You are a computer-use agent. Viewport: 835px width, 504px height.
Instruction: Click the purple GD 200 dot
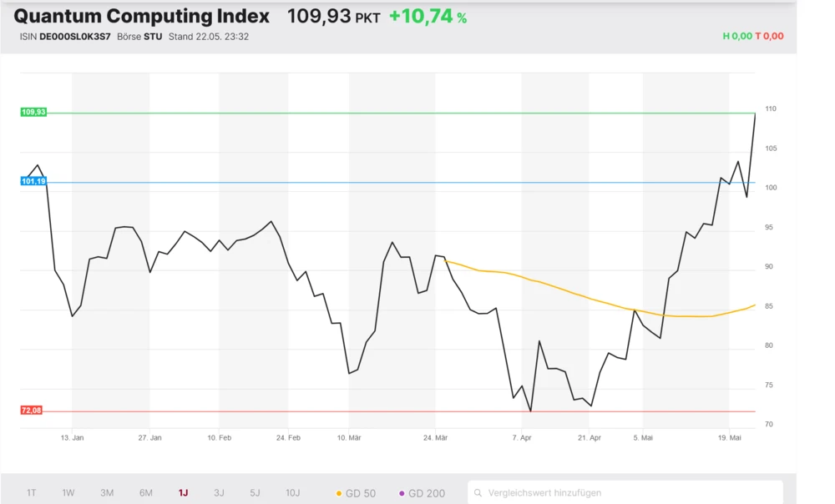[402, 494]
